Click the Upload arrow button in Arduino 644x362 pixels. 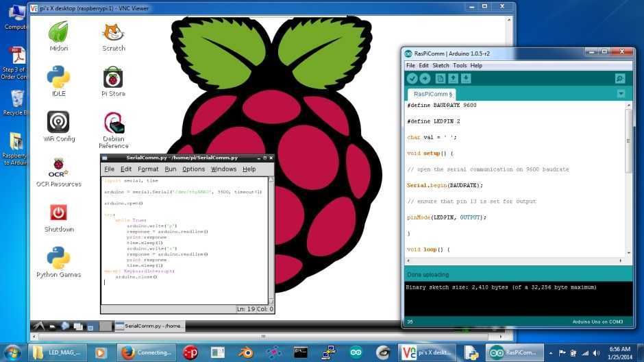tap(425, 78)
